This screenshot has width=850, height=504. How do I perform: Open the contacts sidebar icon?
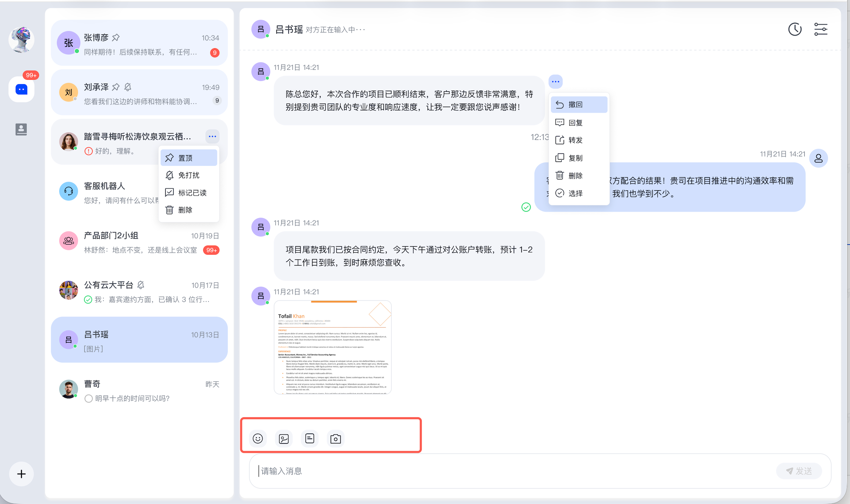[x=21, y=129]
